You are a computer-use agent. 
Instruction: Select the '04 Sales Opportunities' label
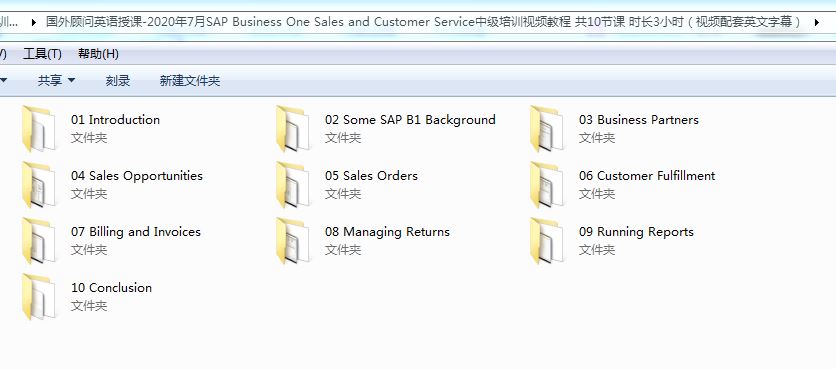pyautogui.click(x=137, y=176)
